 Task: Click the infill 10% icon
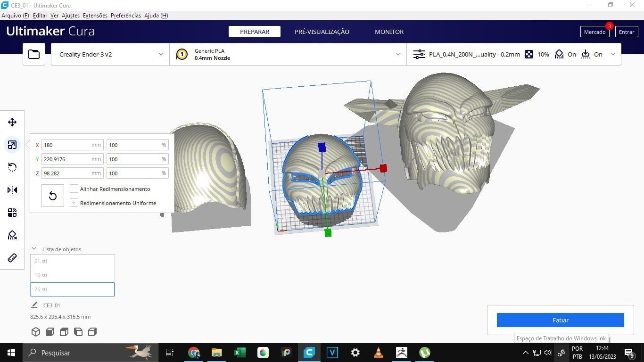529,54
